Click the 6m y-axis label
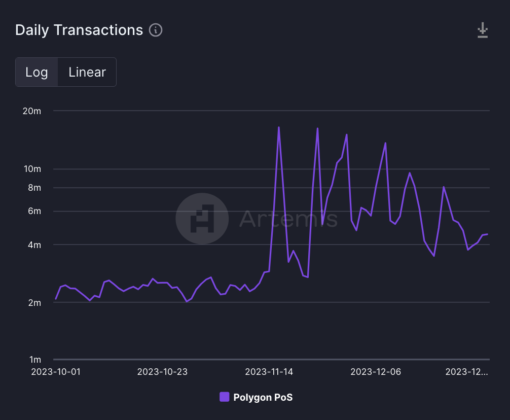510x420 pixels. click(x=33, y=211)
